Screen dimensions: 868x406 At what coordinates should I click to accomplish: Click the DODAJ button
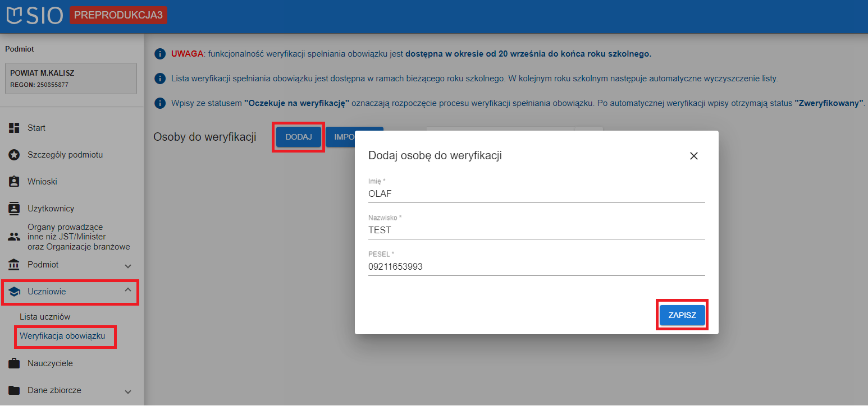(x=298, y=137)
